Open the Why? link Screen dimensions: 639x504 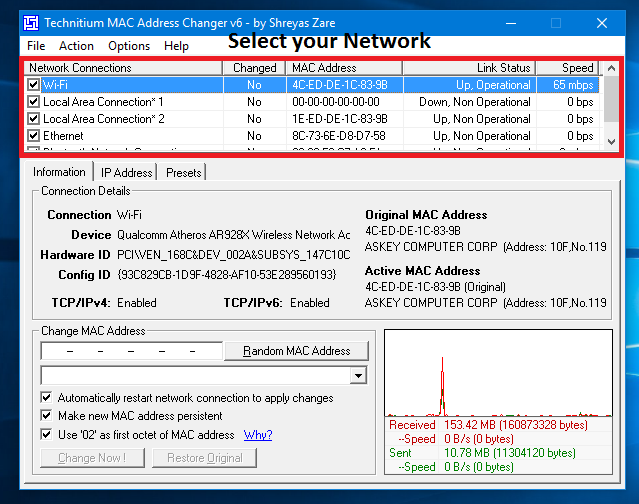[258, 435]
